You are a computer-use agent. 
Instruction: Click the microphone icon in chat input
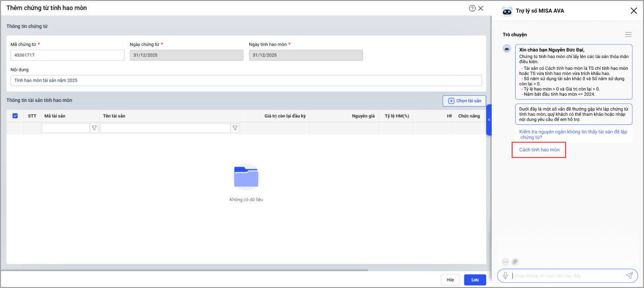pyautogui.click(x=505, y=276)
